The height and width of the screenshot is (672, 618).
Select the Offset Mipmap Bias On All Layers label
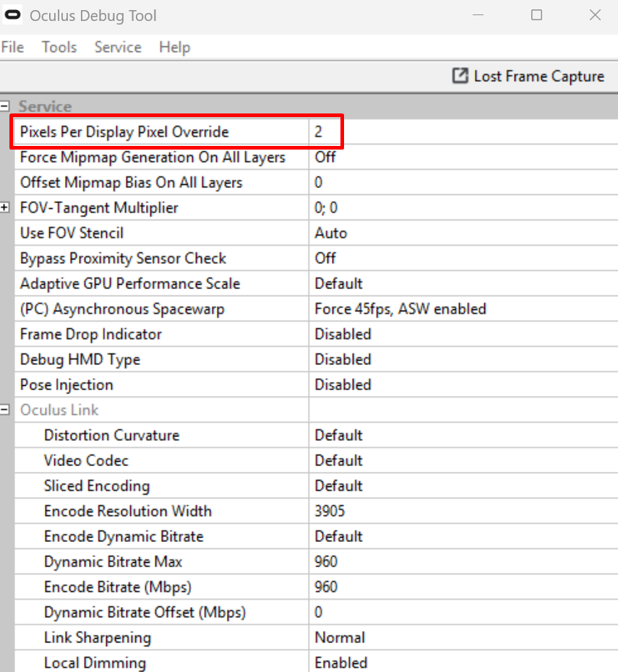coord(131,183)
